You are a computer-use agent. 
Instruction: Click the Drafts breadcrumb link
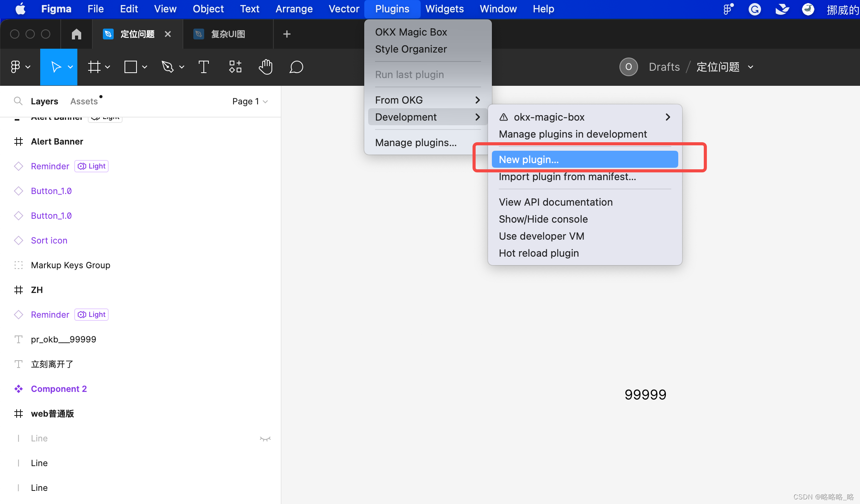click(664, 67)
